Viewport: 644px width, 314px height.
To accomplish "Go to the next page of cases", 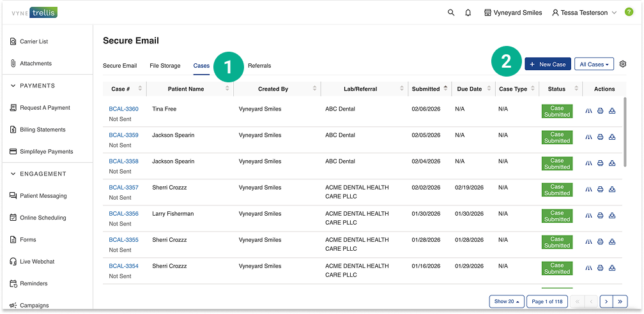I will (x=606, y=301).
